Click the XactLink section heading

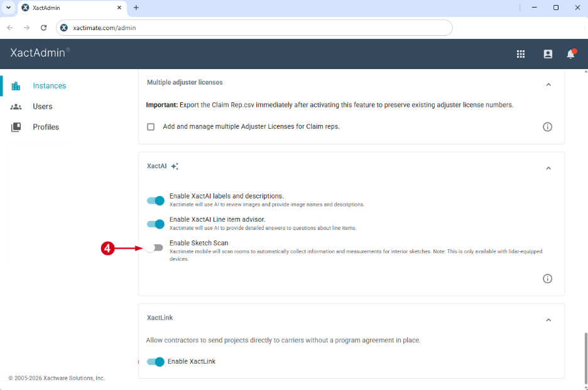pos(160,318)
